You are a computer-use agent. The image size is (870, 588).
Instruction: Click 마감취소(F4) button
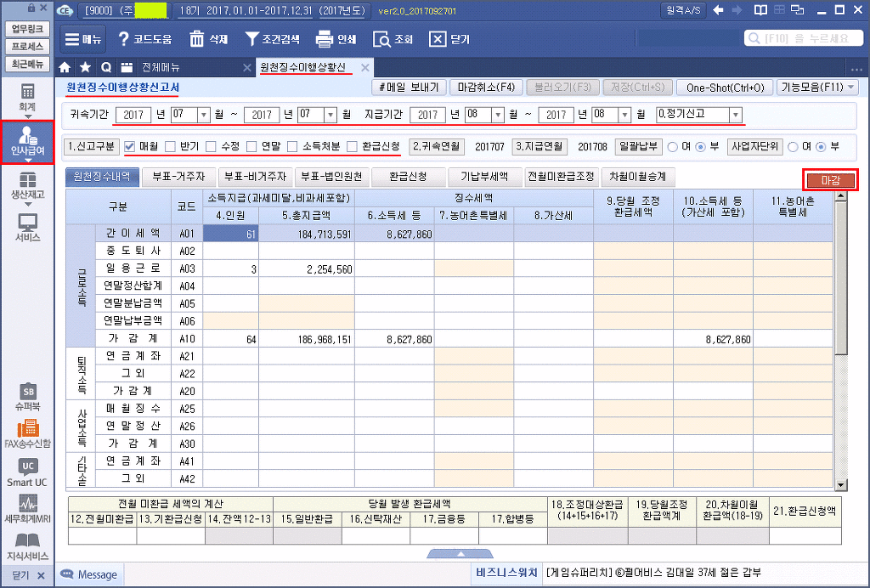click(x=486, y=87)
